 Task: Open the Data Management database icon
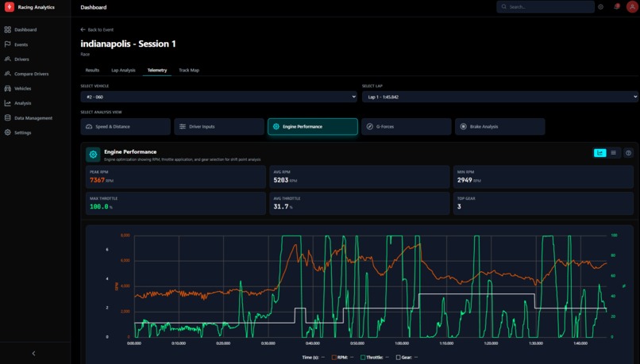7,118
